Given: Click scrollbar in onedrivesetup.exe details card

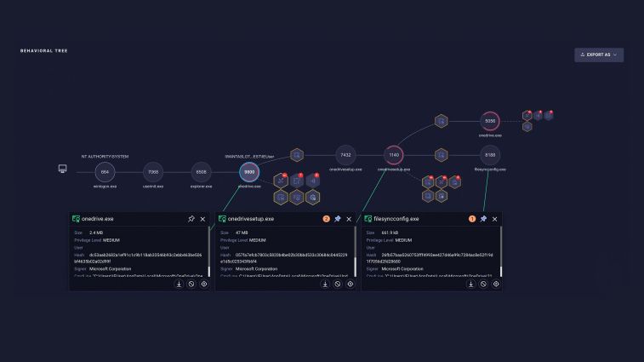Looking at the screenshot, I should point(356,251).
